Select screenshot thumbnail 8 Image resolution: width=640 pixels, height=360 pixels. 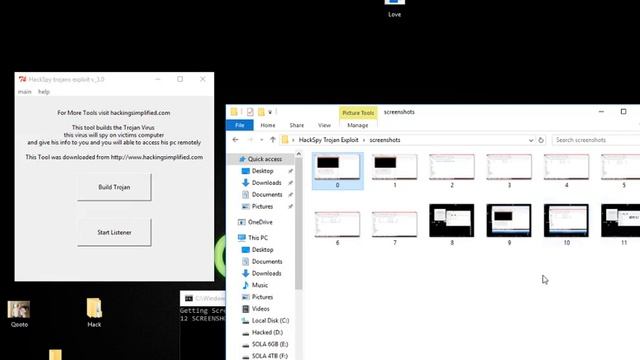pyautogui.click(x=452, y=224)
